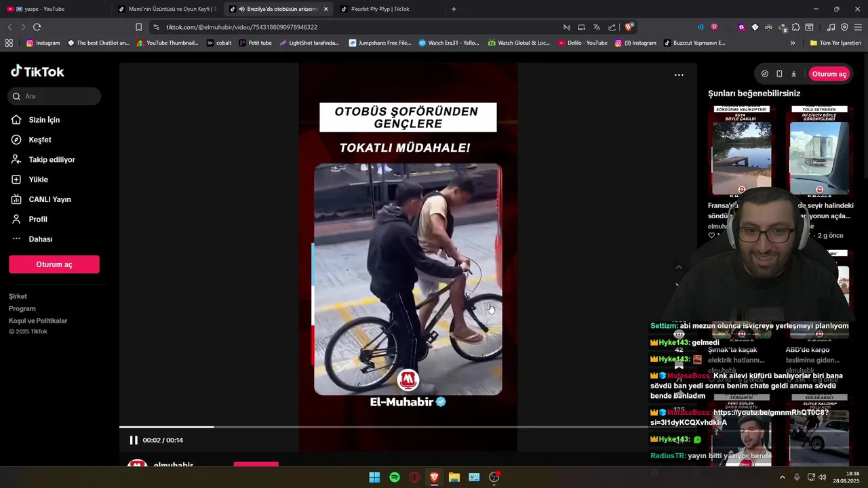Viewport: 868px width, 488px height.
Task: Open Delilo - YouTube bookmark
Action: 583,43
